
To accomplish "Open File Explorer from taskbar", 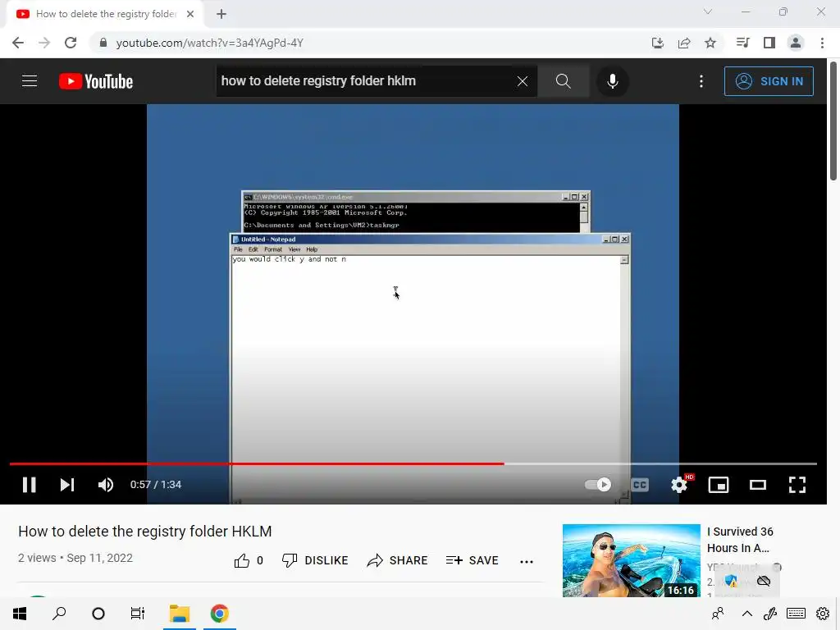I will click(180, 614).
